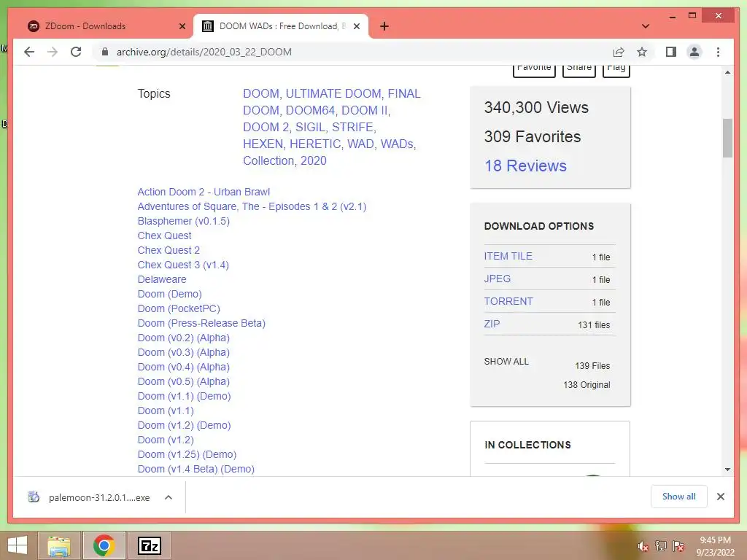Download the TORRENT option
Image resolution: width=747 pixels, height=560 pixels.
508,301
